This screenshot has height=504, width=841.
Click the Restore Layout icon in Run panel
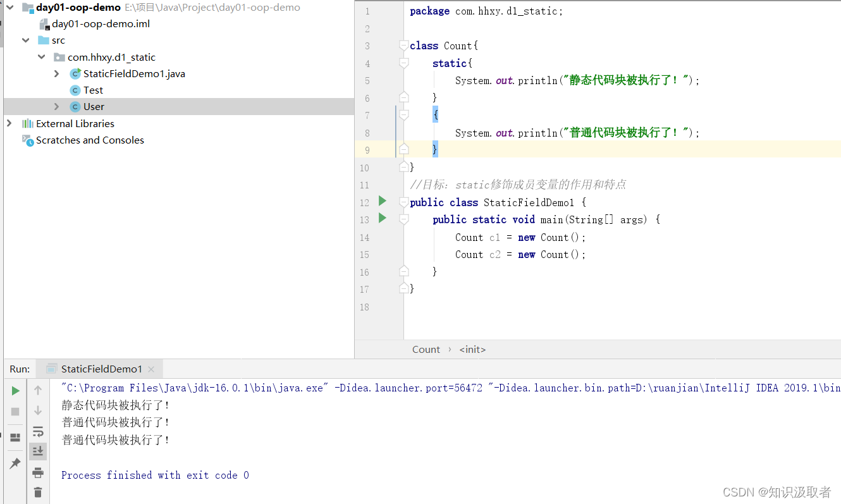15,438
